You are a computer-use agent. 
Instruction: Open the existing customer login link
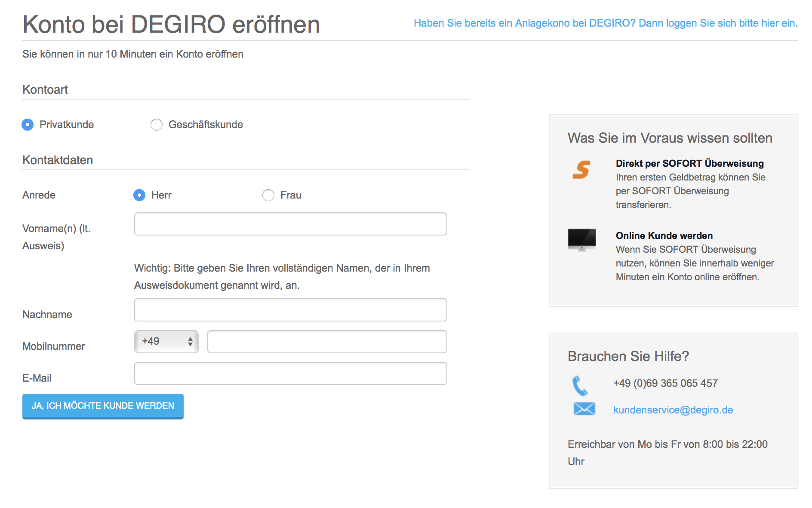tap(606, 23)
